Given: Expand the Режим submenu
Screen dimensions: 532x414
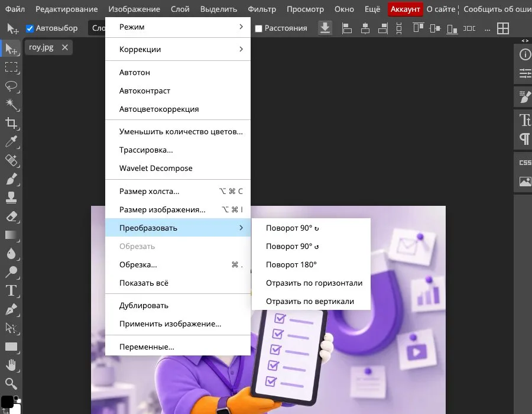Looking at the screenshot, I should [178, 27].
